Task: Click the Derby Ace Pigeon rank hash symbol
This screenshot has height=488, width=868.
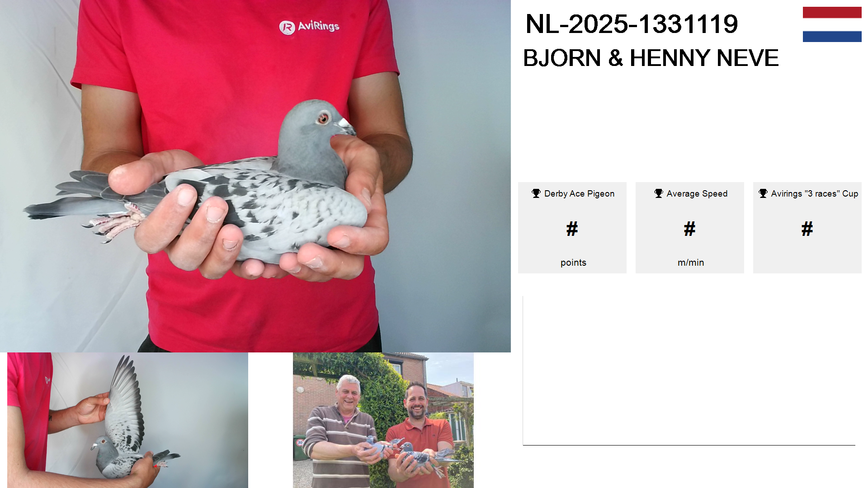Action: [x=572, y=229]
